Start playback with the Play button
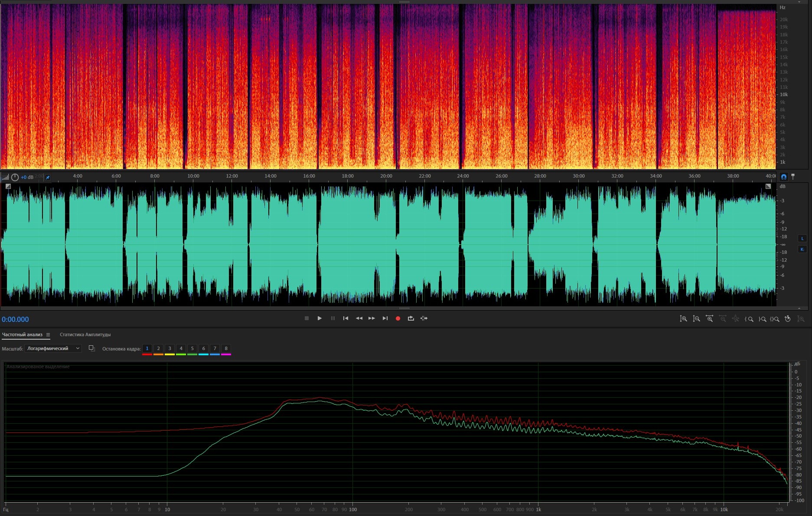The width and height of the screenshot is (812, 516). (320, 318)
